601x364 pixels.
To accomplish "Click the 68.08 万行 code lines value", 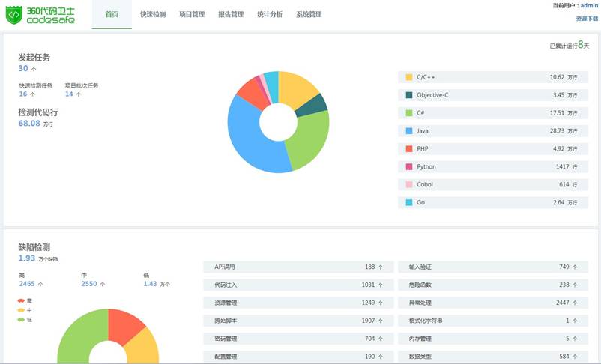I will (36, 124).
